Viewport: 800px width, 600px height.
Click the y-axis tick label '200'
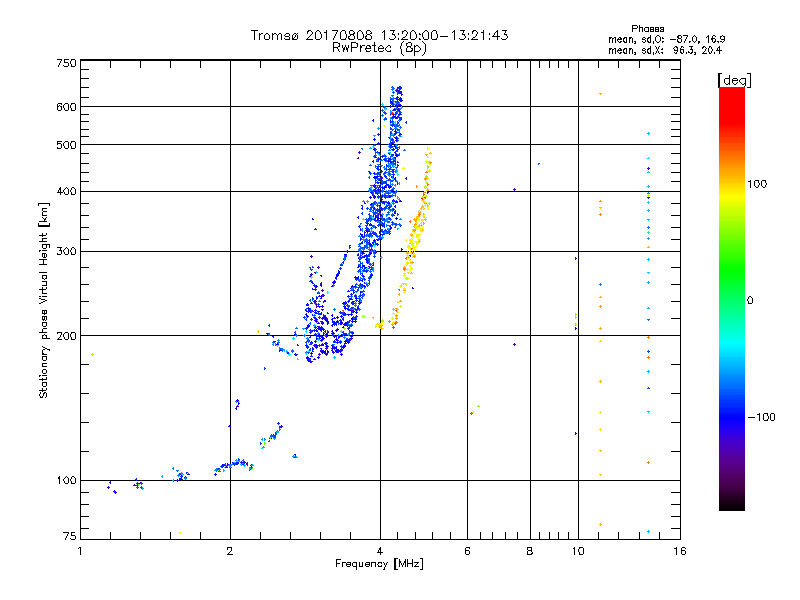(x=66, y=336)
